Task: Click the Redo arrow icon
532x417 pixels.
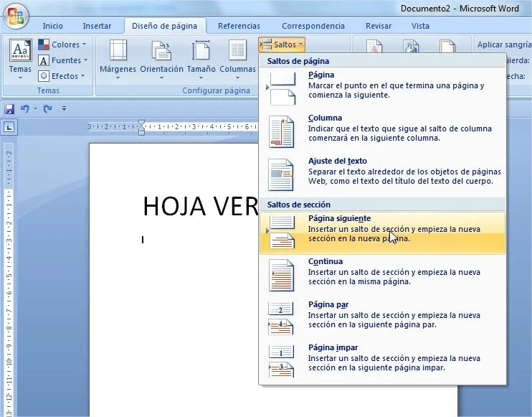Action: [47, 108]
